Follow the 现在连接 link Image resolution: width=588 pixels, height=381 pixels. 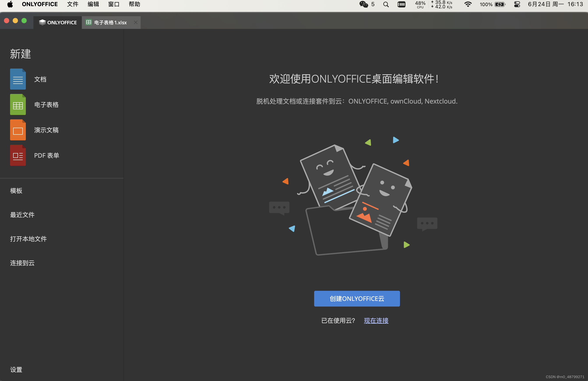pos(376,321)
